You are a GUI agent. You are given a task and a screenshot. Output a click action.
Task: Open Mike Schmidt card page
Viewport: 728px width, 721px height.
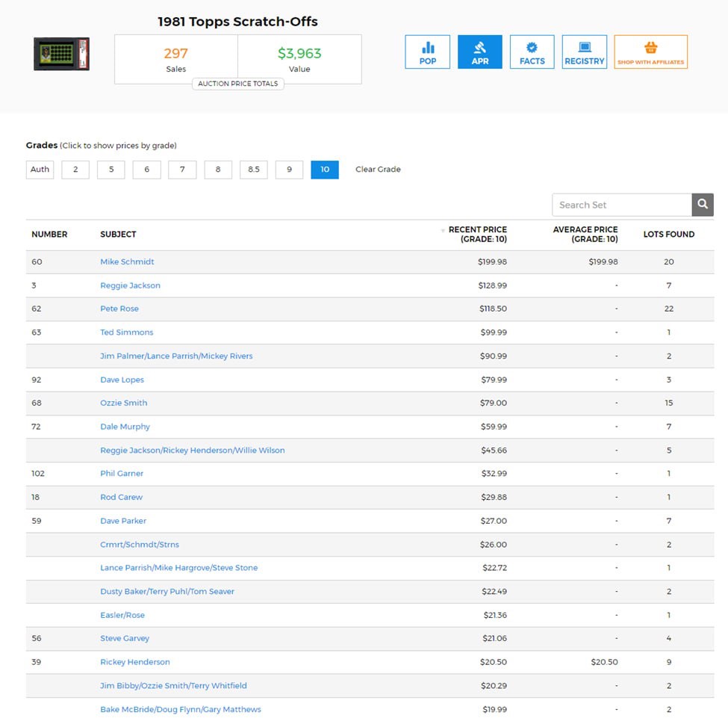tap(127, 262)
